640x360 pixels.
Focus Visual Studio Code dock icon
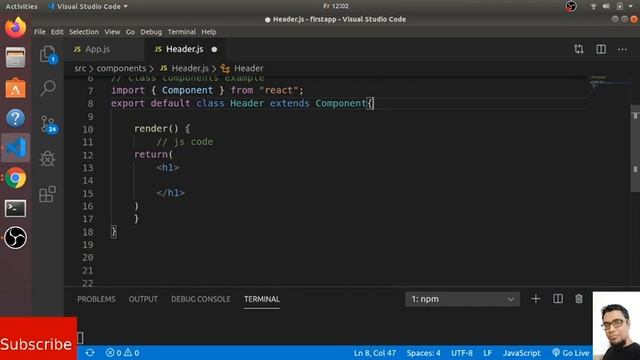(x=16, y=148)
